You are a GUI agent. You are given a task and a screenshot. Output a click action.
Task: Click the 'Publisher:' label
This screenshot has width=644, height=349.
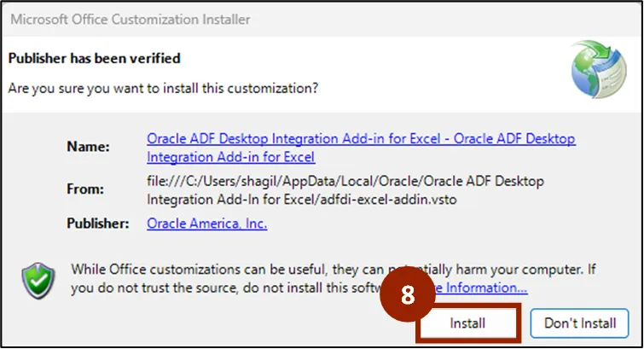97,224
